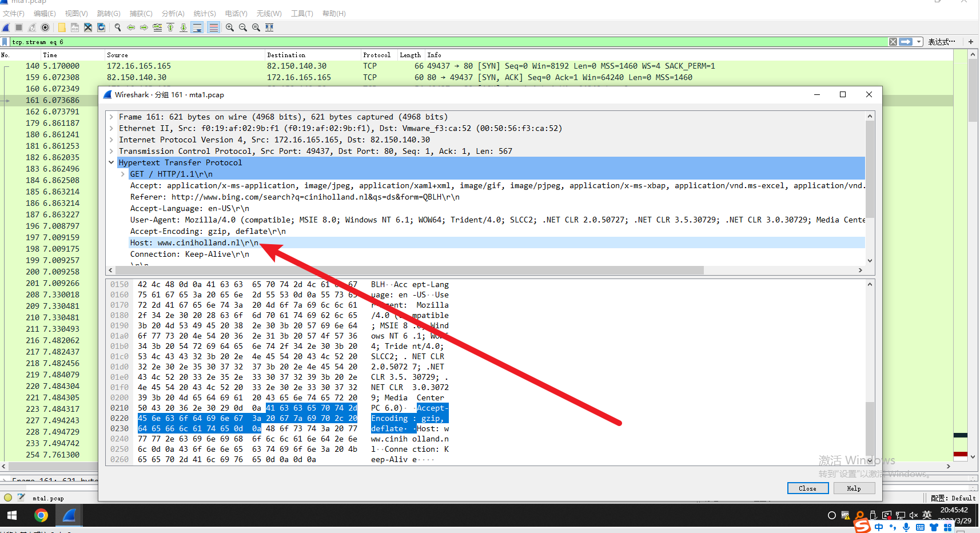
Task: Zoom in main window text
Action: tap(230, 27)
